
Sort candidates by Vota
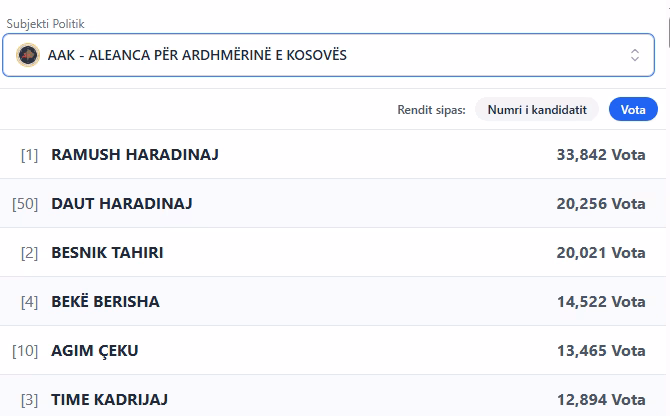(x=633, y=109)
